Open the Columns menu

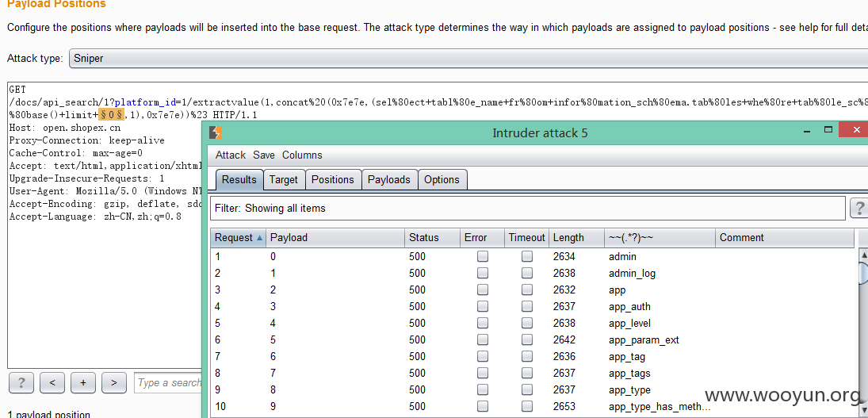pos(302,155)
